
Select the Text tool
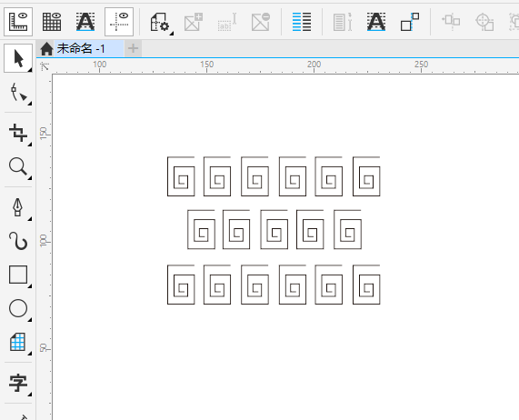coord(18,383)
